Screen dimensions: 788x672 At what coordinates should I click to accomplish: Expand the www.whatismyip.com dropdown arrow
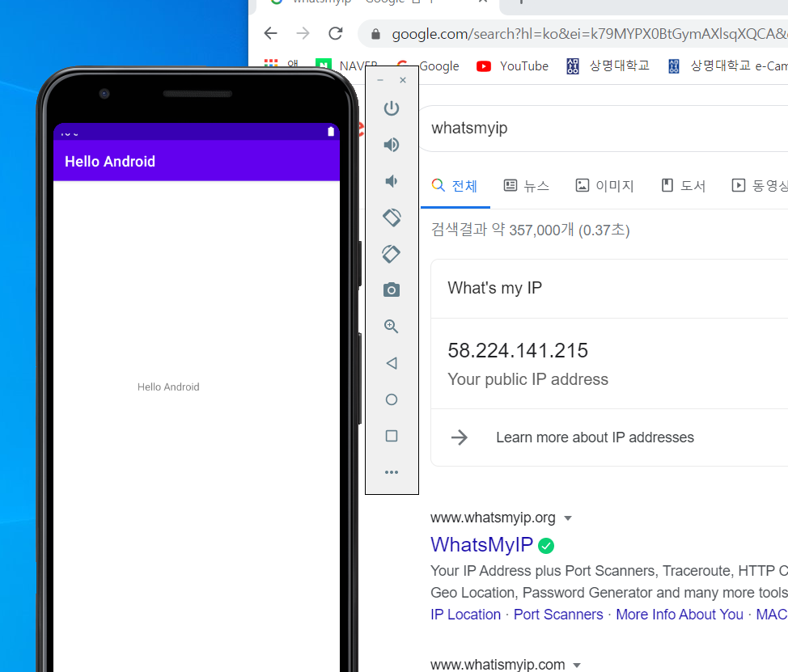pyautogui.click(x=577, y=666)
